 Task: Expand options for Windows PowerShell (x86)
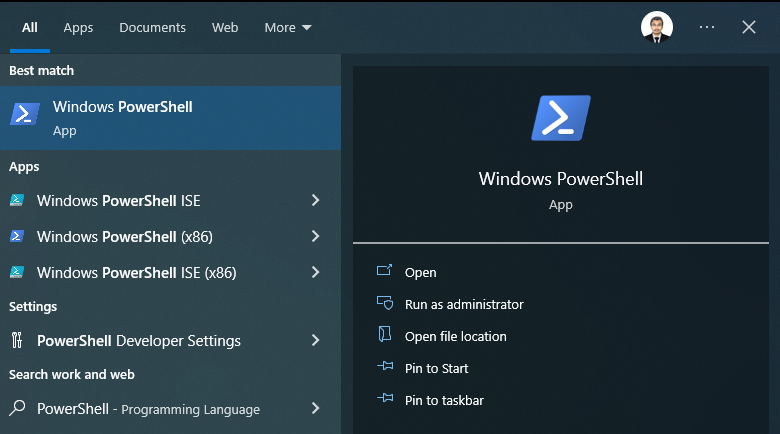tap(315, 236)
